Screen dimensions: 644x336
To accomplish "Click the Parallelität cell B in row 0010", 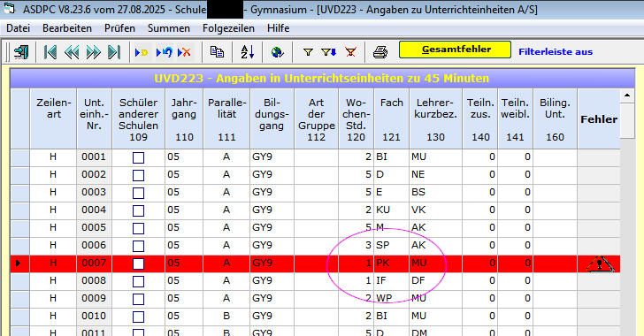I will pyautogui.click(x=226, y=317).
